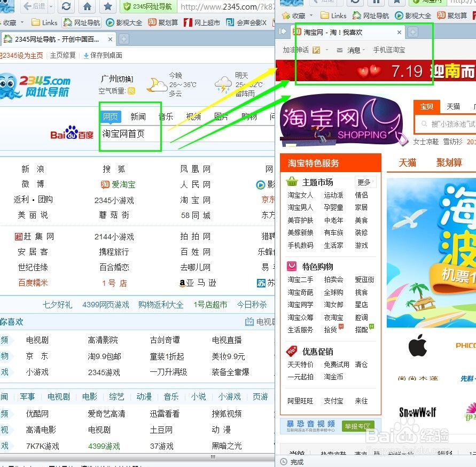476x467 pixels.
Task: Click the star favorites icon in left browser
Action: (108, 6)
